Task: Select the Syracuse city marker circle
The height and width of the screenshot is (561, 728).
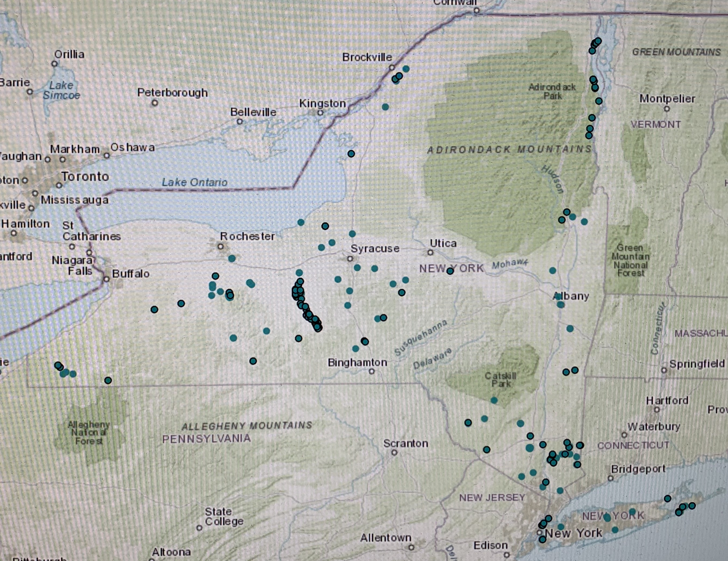Action: coord(350,258)
